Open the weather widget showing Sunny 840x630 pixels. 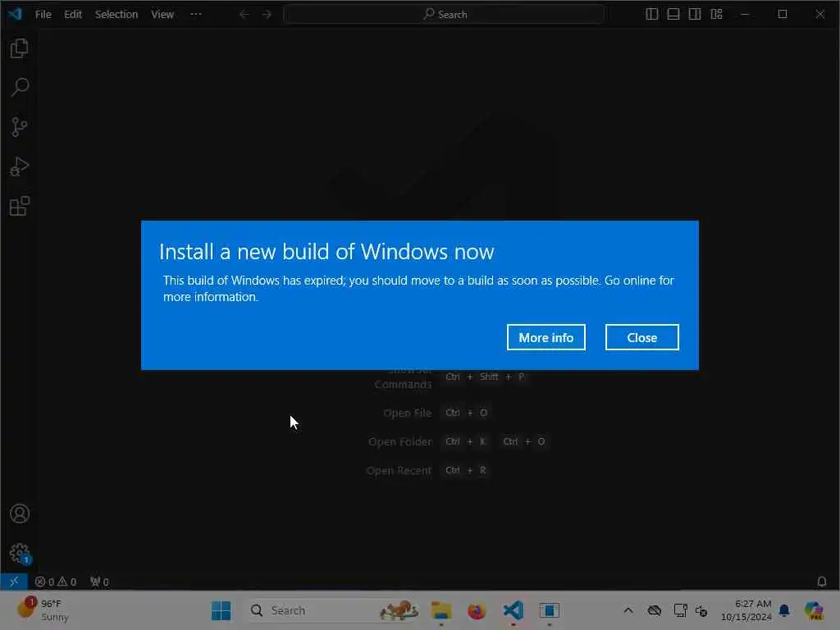[x=44, y=610]
